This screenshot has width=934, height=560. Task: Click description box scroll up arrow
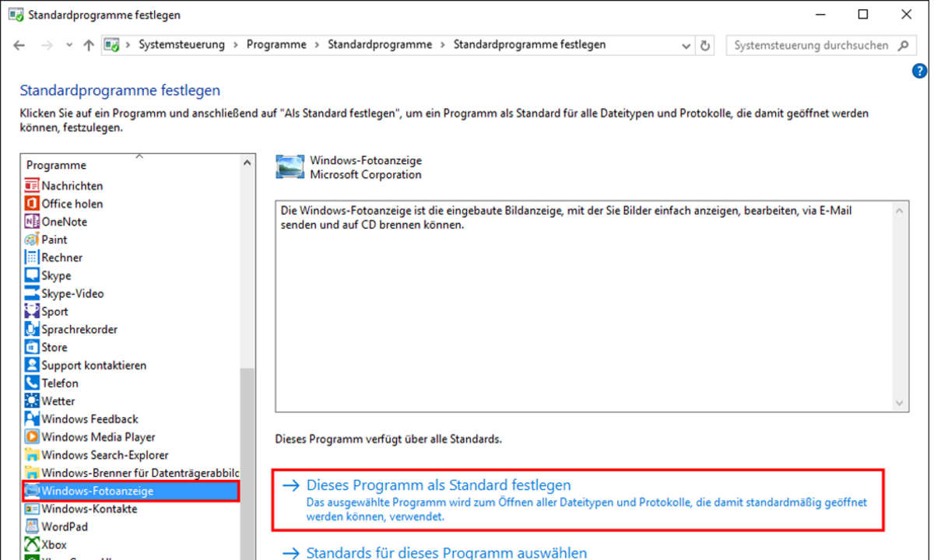pyautogui.click(x=901, y=210)
